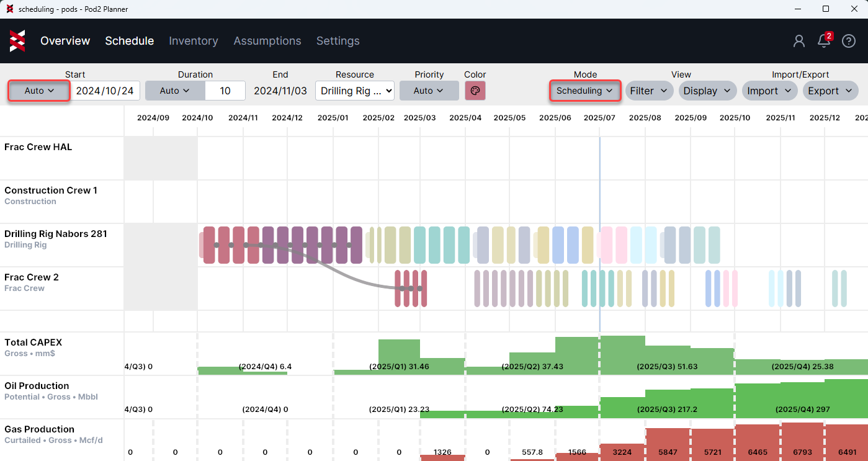This screenshot has height=461, width=868.
Task: Open the Settings tab
Action: [338, 41]
